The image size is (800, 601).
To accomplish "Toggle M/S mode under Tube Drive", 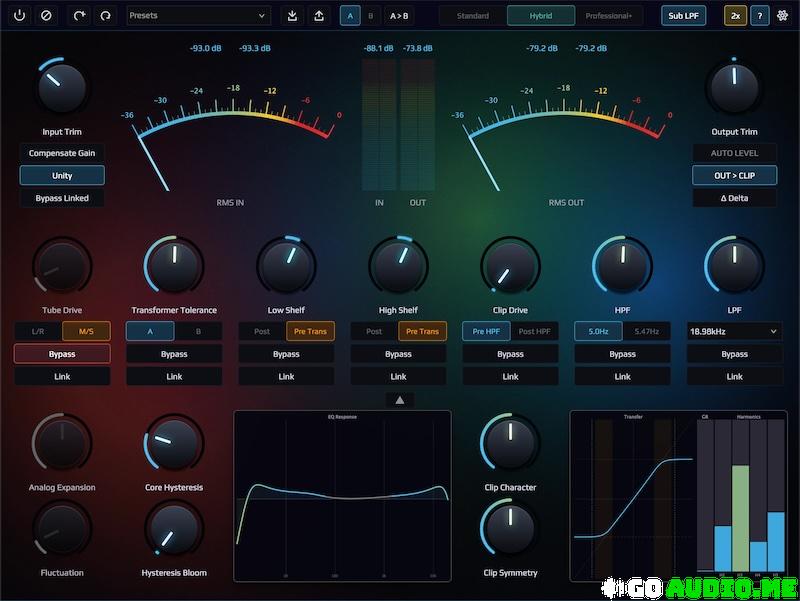I will [86, 331].
